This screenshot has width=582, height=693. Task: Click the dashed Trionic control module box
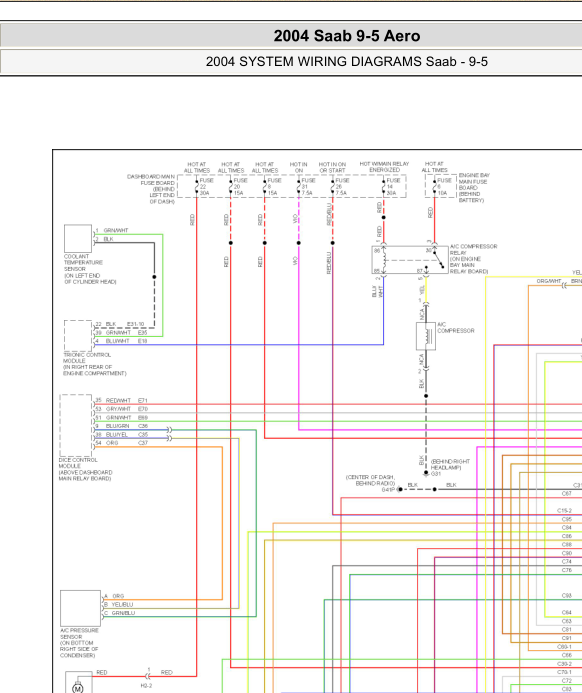[78, 335]
